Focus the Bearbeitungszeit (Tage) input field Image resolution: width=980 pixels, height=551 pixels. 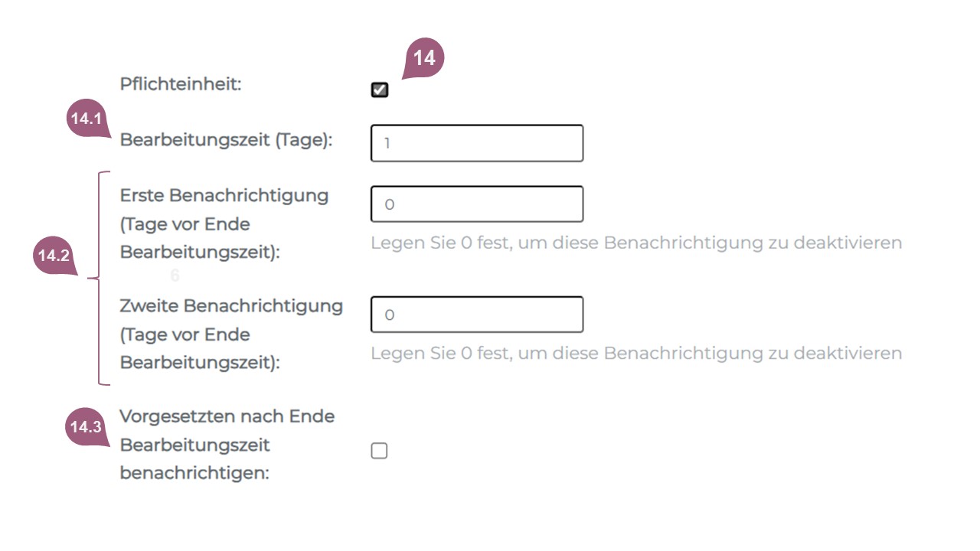[476, 143]
